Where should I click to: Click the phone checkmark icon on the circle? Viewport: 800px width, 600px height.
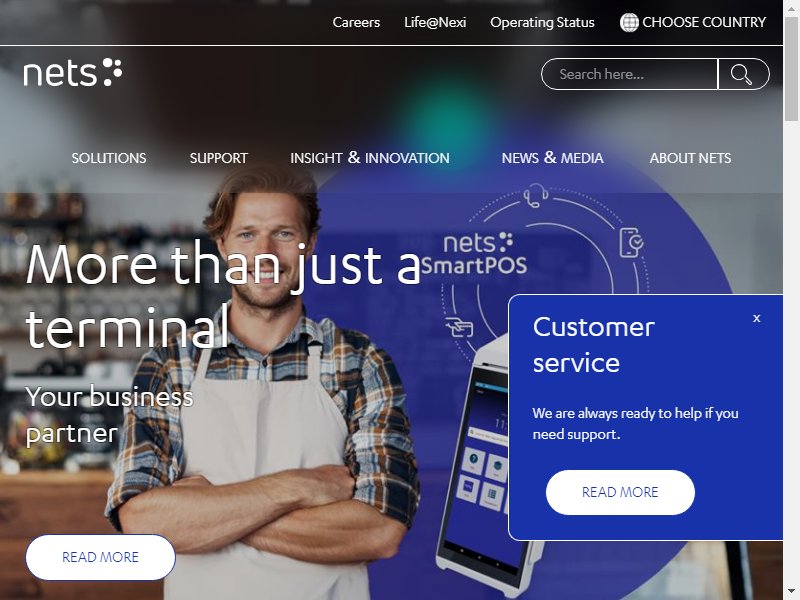[631, 242]
